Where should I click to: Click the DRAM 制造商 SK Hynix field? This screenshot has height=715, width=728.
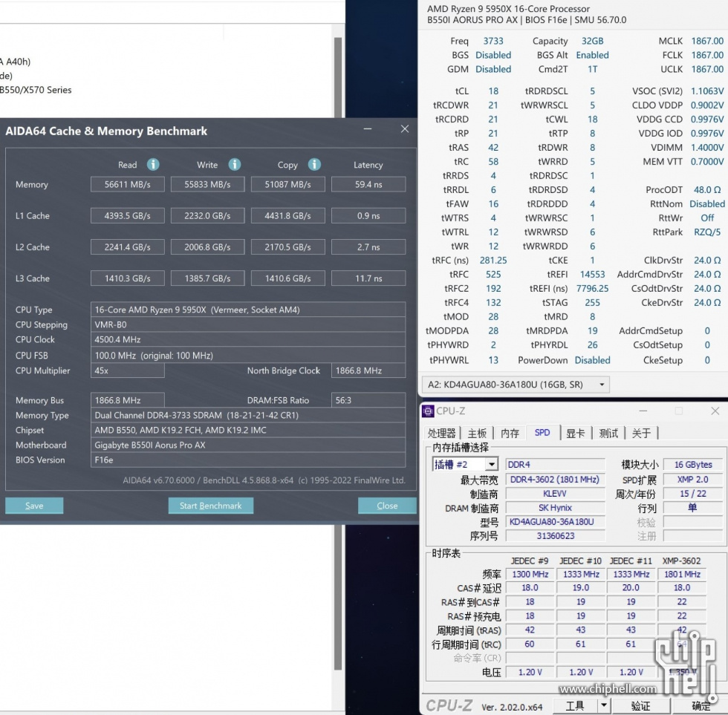(555, 508)
